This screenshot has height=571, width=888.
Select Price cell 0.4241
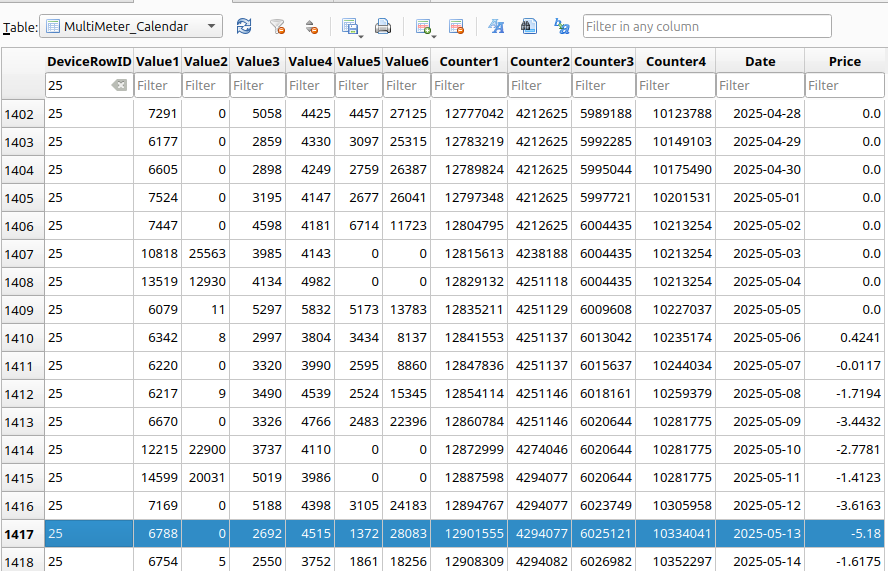[845, 338]
